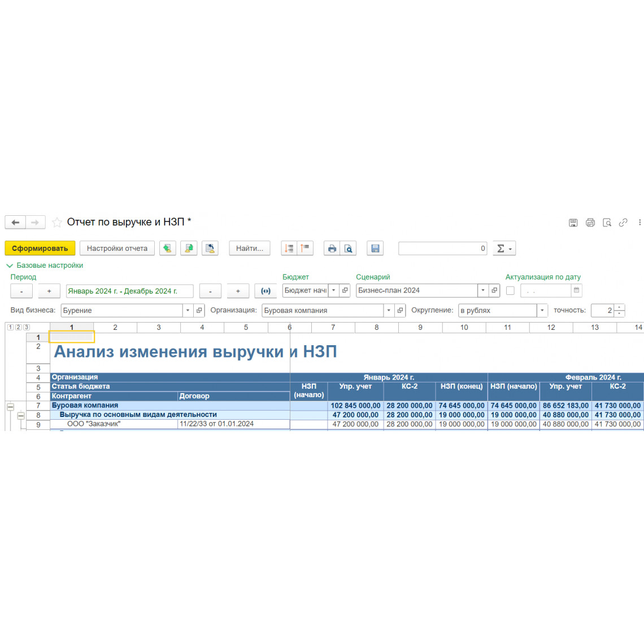Image resolution: width=644 pixels, height=644 pixels.
Task: Click the collapse all groups icon
Action: pos(289,248)
